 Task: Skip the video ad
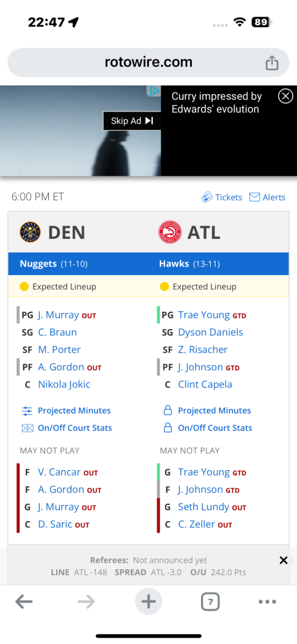tap(132, 121)
